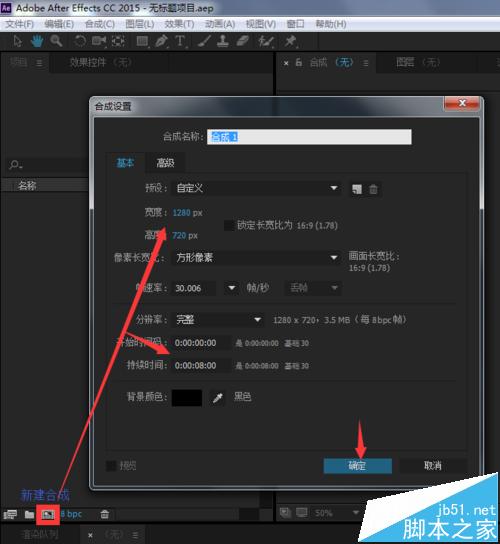Select the Type text tool
Viewport: 500px width, 544px height.
point(180,41)
